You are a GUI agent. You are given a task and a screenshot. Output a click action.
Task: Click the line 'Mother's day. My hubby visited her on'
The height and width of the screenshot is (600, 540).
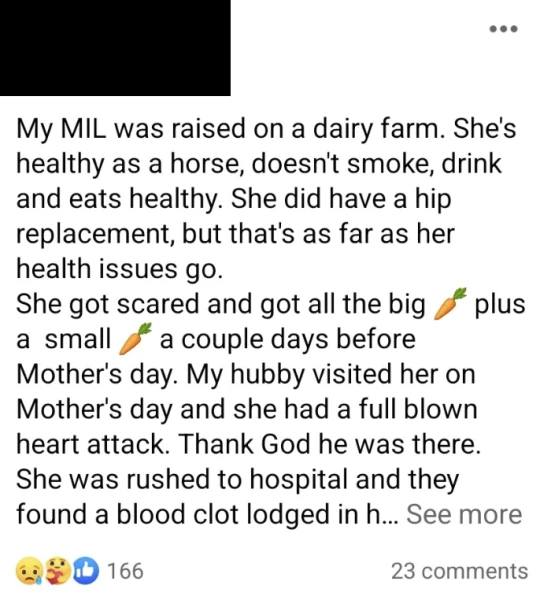(246, 374)
